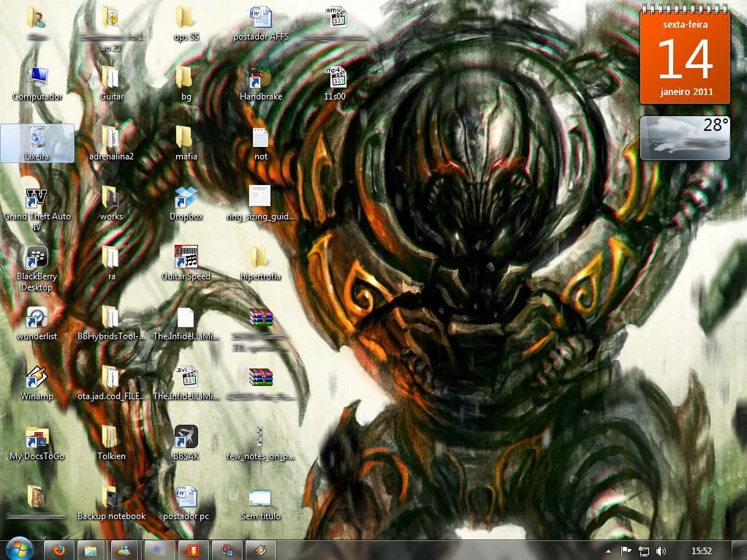Open the postador pc document
747x560 pixels.
tap(186, 503)
